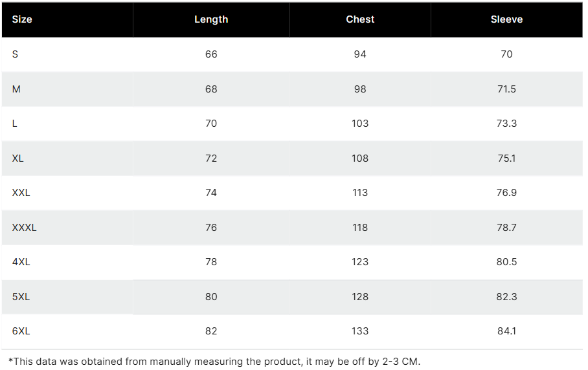588x370 pixels.
Task: Click sleeve value 84.1 for 6XL
Action: pos(506,331)
